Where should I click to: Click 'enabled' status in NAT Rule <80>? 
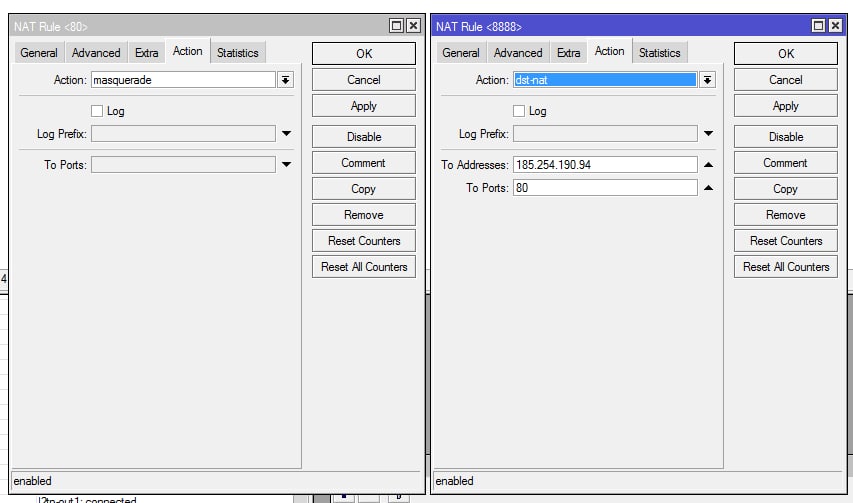33,481
